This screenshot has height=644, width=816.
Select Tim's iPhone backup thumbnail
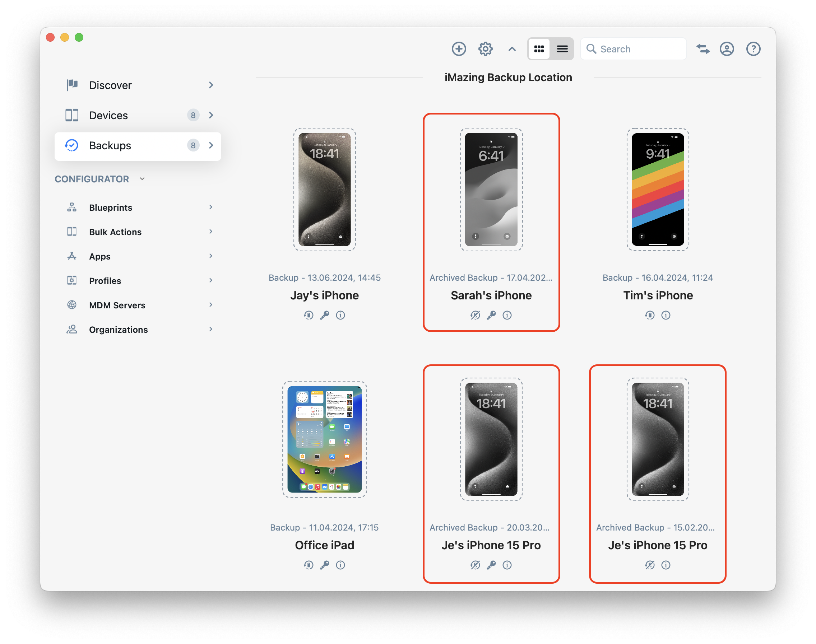tap(658, 190)
